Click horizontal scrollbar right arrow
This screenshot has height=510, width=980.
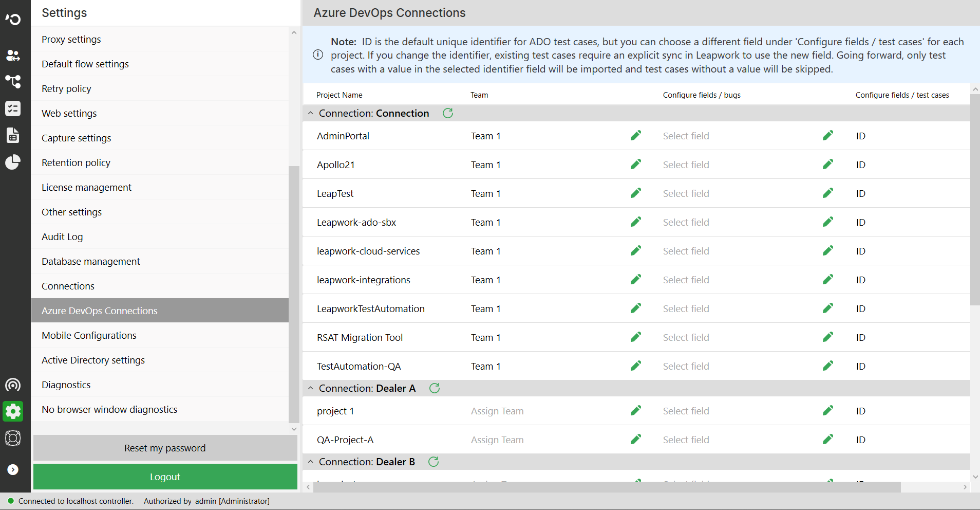pos(965,487)
